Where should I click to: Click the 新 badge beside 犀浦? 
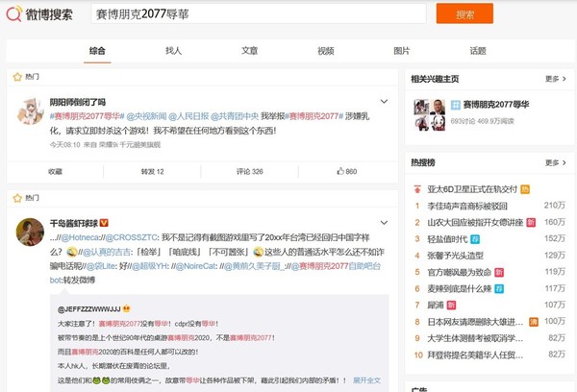click(x=451, y=306)
